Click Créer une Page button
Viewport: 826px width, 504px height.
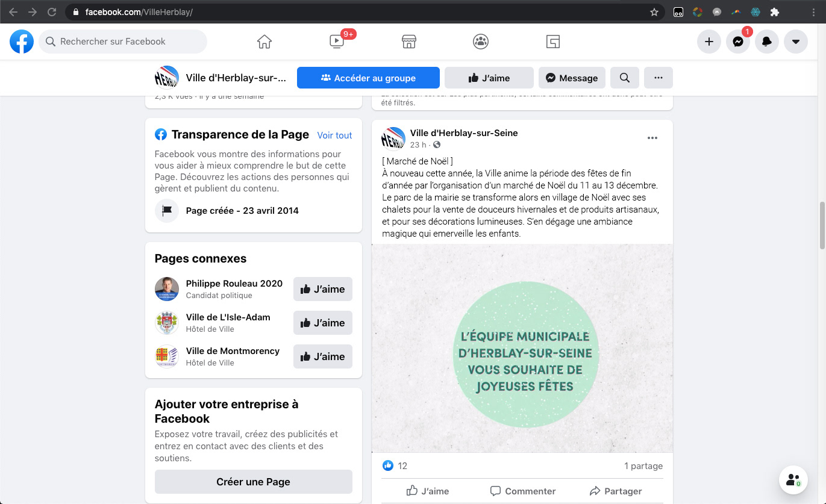click(254, 482)
